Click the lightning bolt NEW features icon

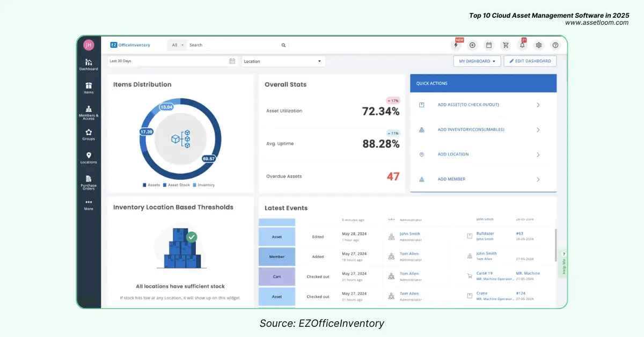point(456,45)
